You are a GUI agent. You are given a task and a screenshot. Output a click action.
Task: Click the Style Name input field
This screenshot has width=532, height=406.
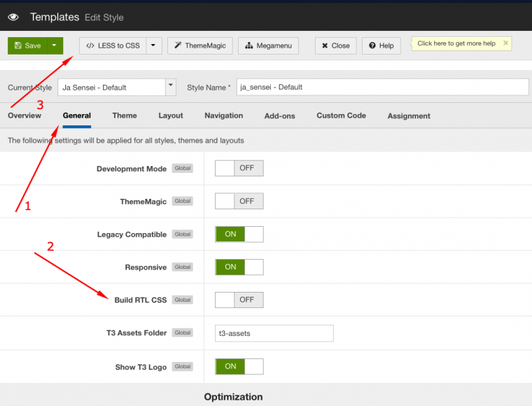382,87
